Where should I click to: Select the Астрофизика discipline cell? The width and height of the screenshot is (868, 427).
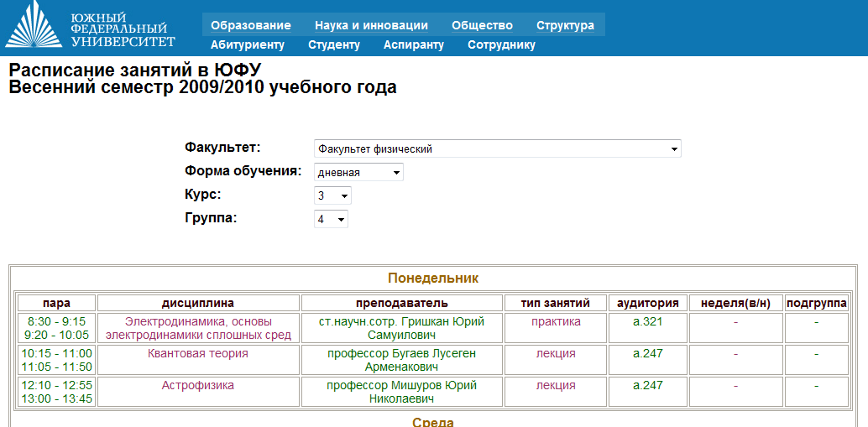tap(198, 392)
